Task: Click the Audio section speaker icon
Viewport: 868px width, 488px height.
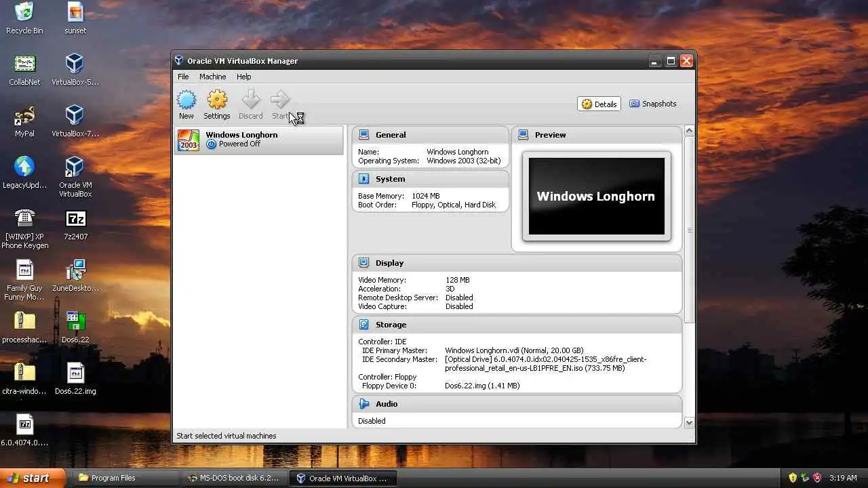Action: tap(364, 404)
